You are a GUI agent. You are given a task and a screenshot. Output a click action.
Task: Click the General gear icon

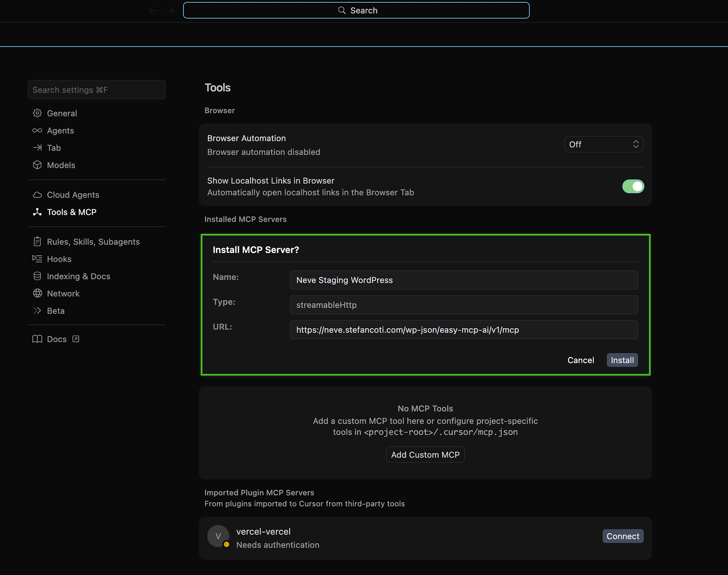coord(37,113)
